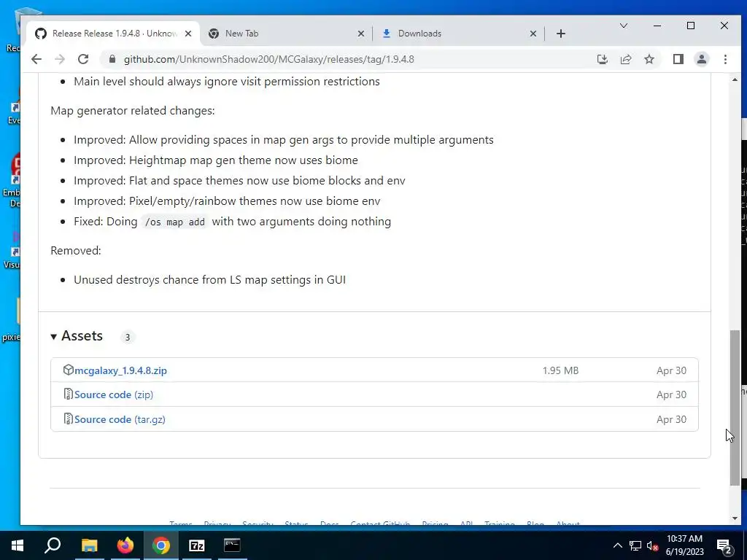Open 7-Zip from taskbar
The width and height of the screenshot is (747, 560).
coord(197,545)
